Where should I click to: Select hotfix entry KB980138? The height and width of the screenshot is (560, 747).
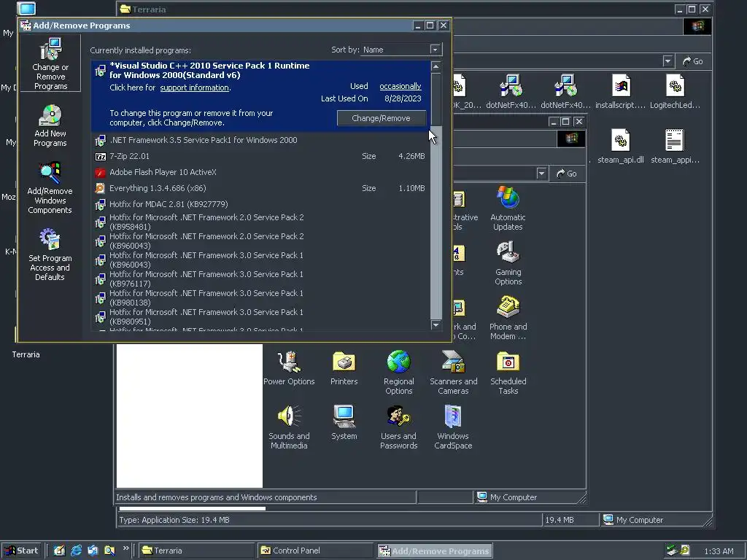tap(260, 298)
